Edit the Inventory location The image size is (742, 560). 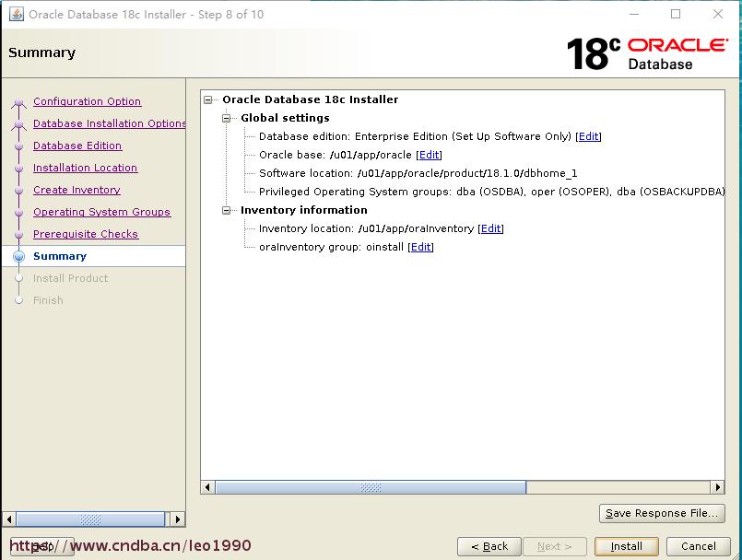tap(490, 229)
